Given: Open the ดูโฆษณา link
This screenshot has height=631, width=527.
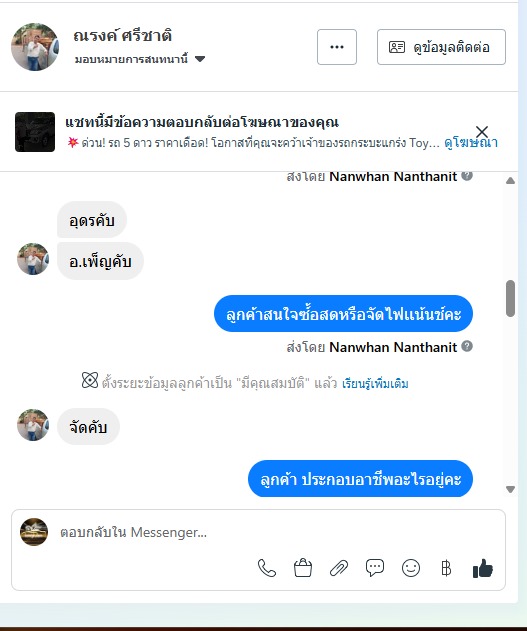Looking at the screenshot, I should tap(471, 142).
